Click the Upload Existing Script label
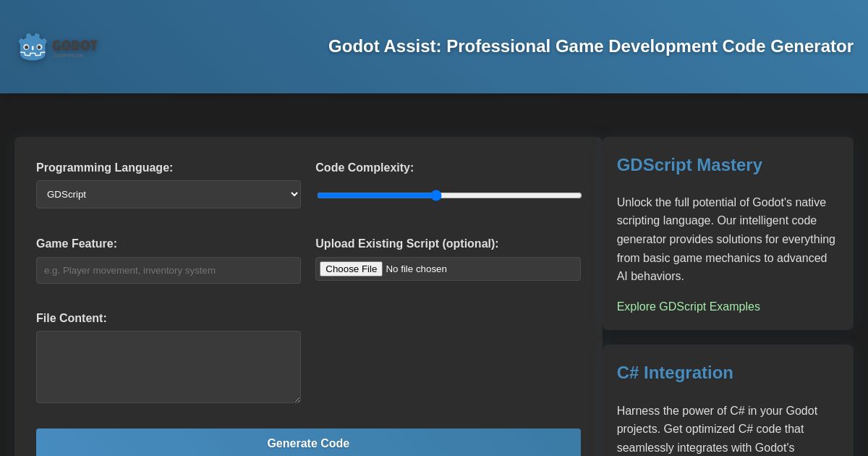 407,243
